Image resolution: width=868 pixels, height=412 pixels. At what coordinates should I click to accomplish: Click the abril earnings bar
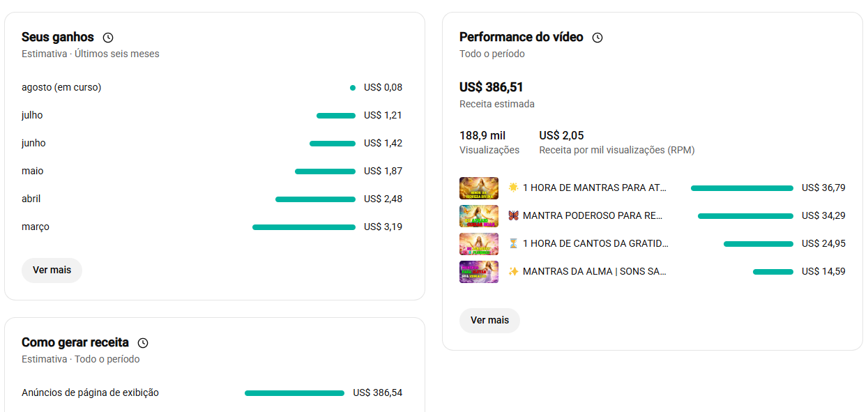coord(315,199)
